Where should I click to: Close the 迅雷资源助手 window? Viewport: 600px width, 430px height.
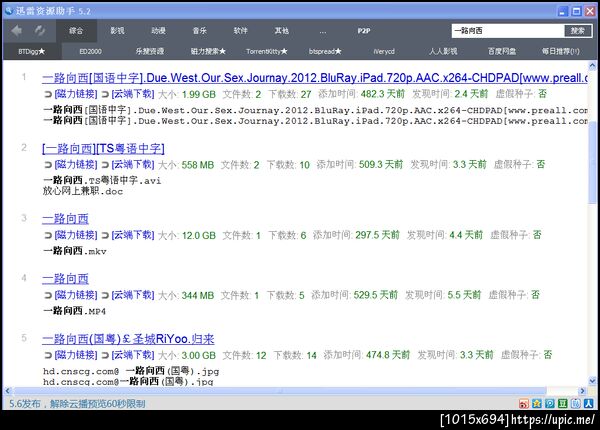pos(590,11)
